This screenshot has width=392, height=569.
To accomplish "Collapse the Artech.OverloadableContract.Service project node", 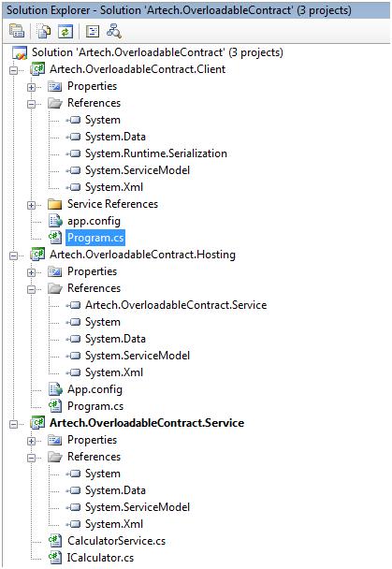I will (x=13, y=424).
